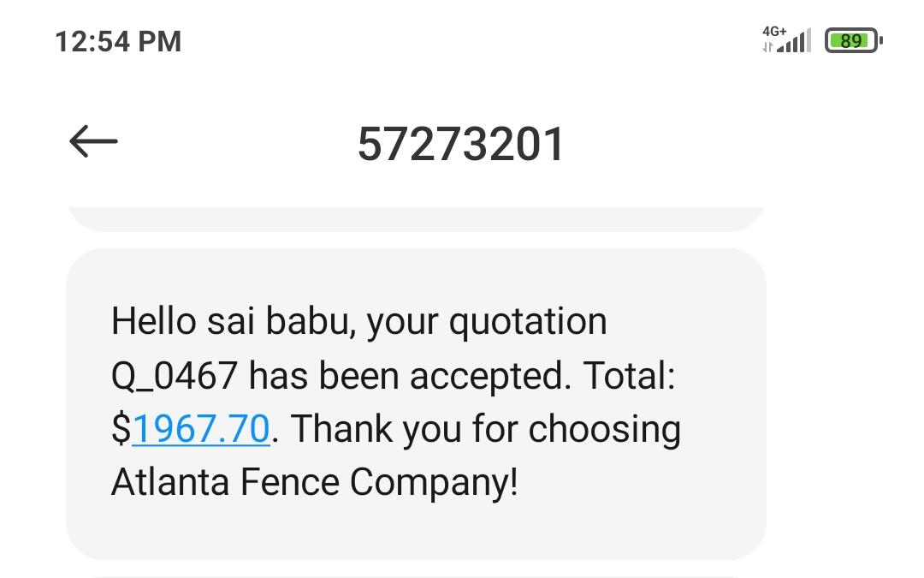The image size is (924, 578).
Task: Tap the "Total:" label in message
Action: pos(627,375)
